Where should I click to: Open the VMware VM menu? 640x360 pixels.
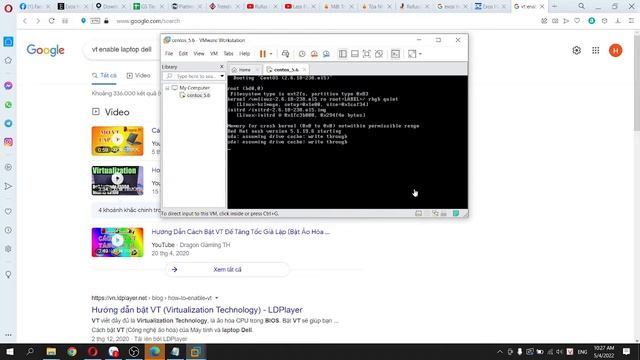(214, 54)
